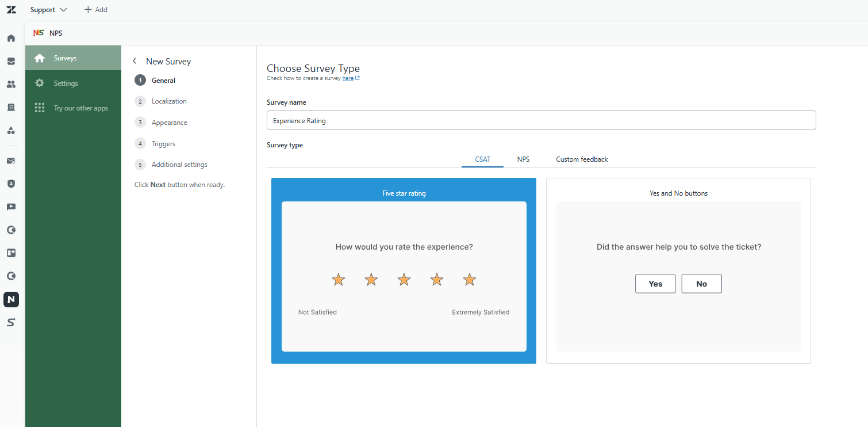Click 'Did the answer help you' question text
Screen dimensions: 868x427
coord(679,247)
